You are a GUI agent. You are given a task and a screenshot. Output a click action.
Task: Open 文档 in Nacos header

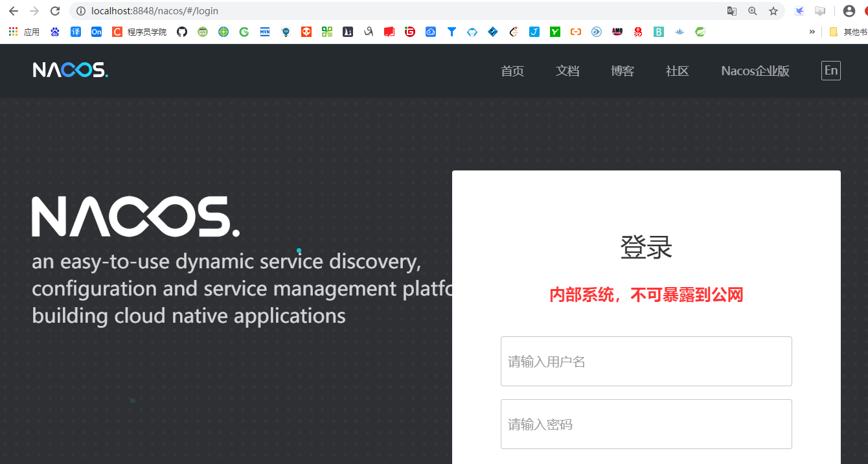click(567, 71)
